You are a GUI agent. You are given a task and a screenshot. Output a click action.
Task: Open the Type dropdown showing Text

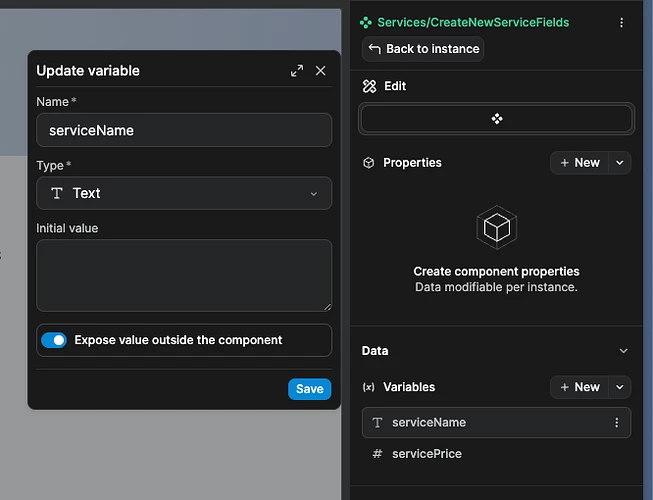coord(184,193)
